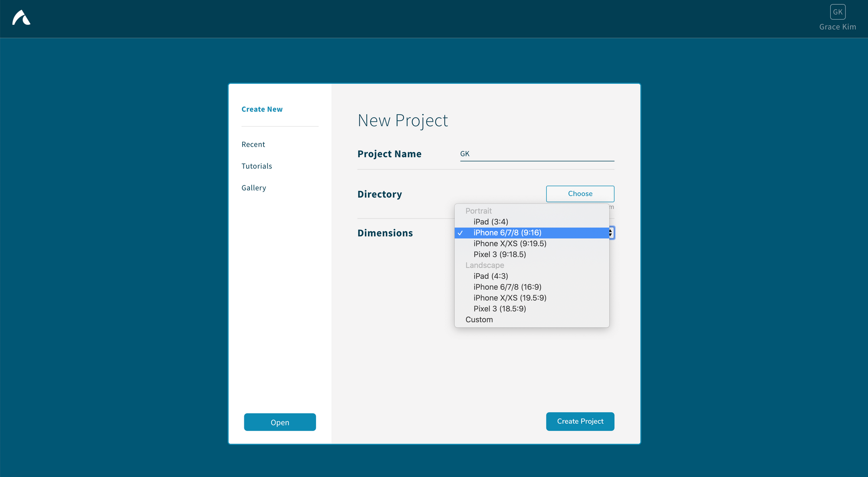This screenshot has height=477, width=868.
Task: Choose iPhone X/XS (9:19.5) portrait option
Action: (510, 244)
